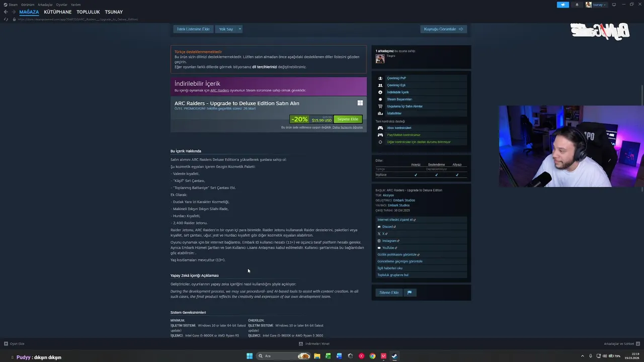Click the green Sepete Ekle button
This screenshot has width=644, height=362.
tap(348, 119)
